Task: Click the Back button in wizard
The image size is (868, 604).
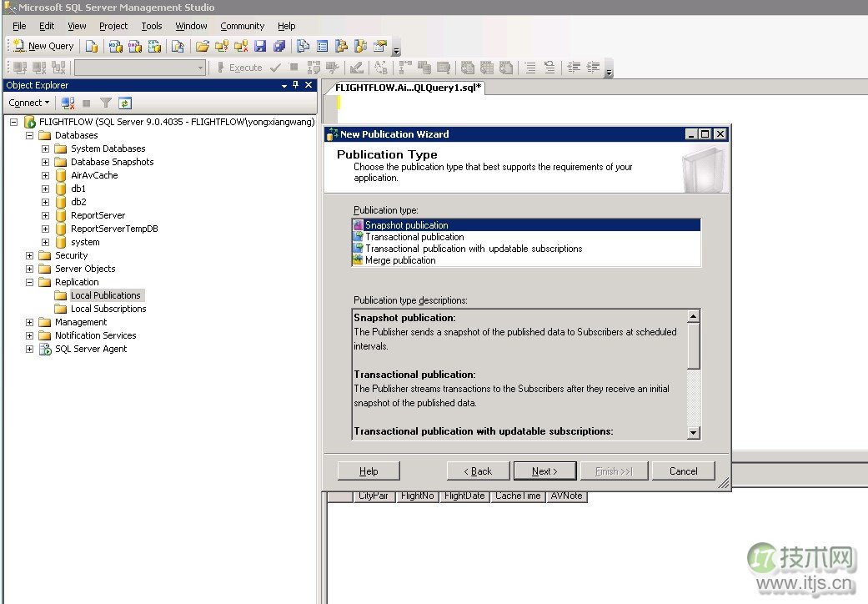Action: pos(478,471)
